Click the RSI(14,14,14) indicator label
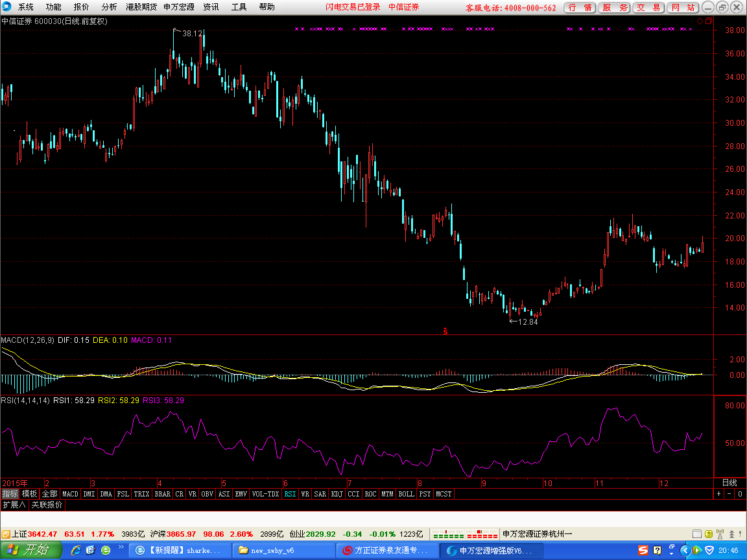The width and height of the screenshot is (747, 560). 25,401
